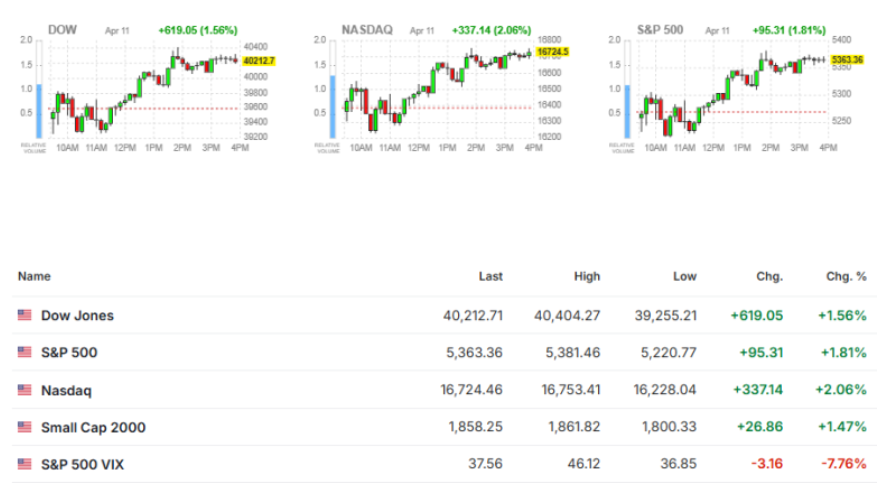Viewport: 881px width, 500px height.
Task: Click the S&P 500 chart title
Action: pyautogui.click(x=660, y=30)
